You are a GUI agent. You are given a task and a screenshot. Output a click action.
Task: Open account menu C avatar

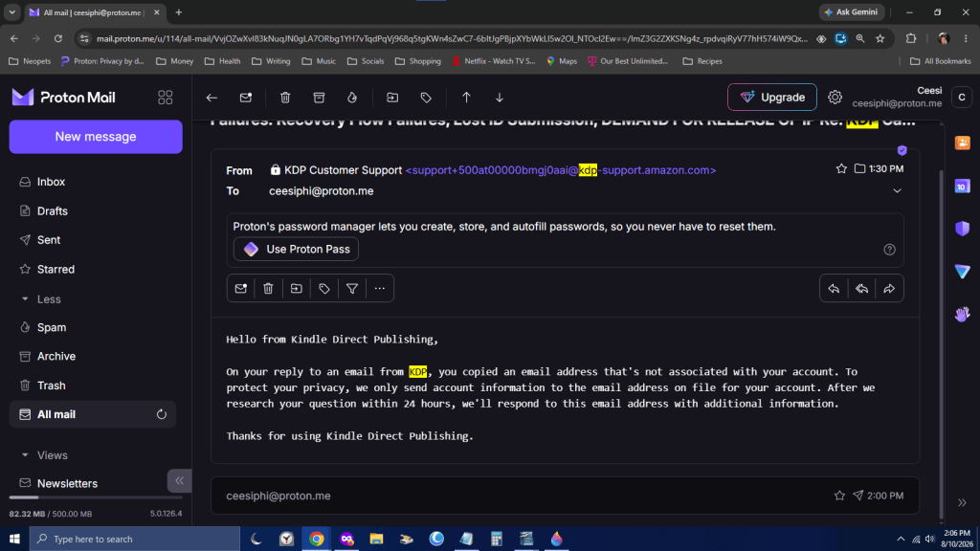point(961,98)
